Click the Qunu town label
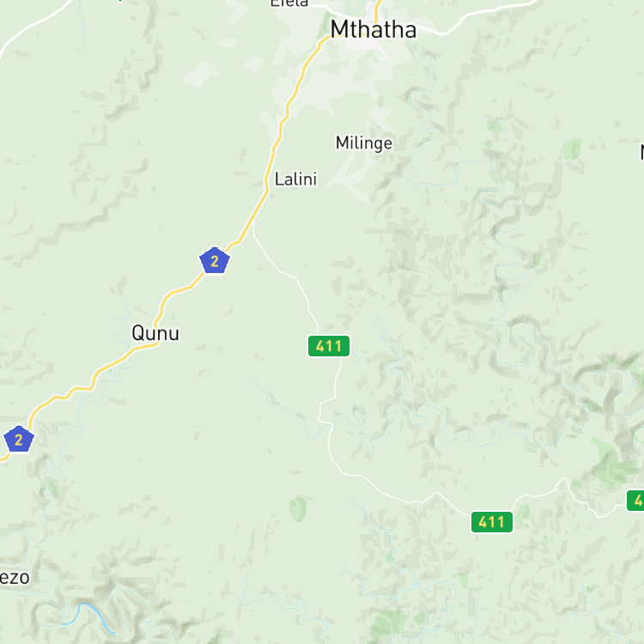Image resolution: width=644 pixels, height=644 pixels. pyautogui.click(x=155, y=332)
